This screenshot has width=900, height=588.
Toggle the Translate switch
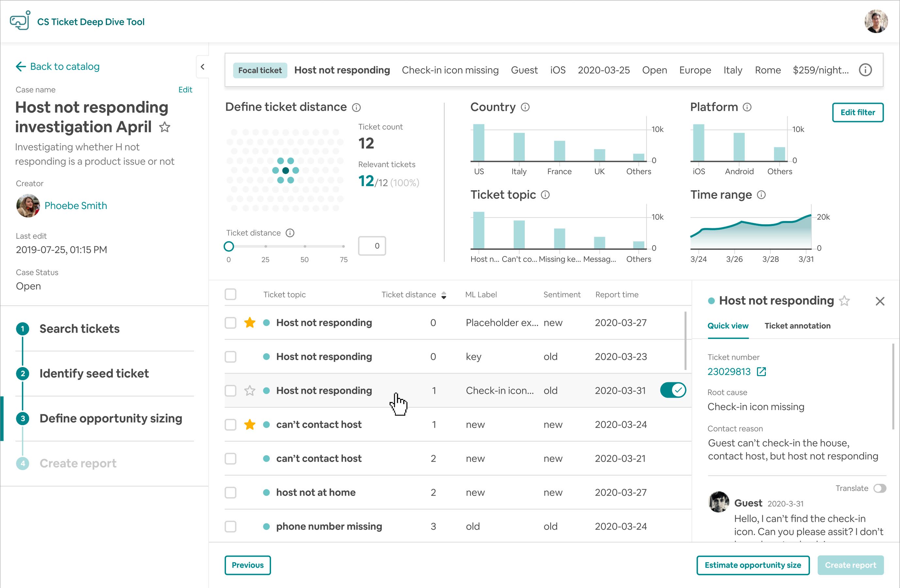(879, 488)
